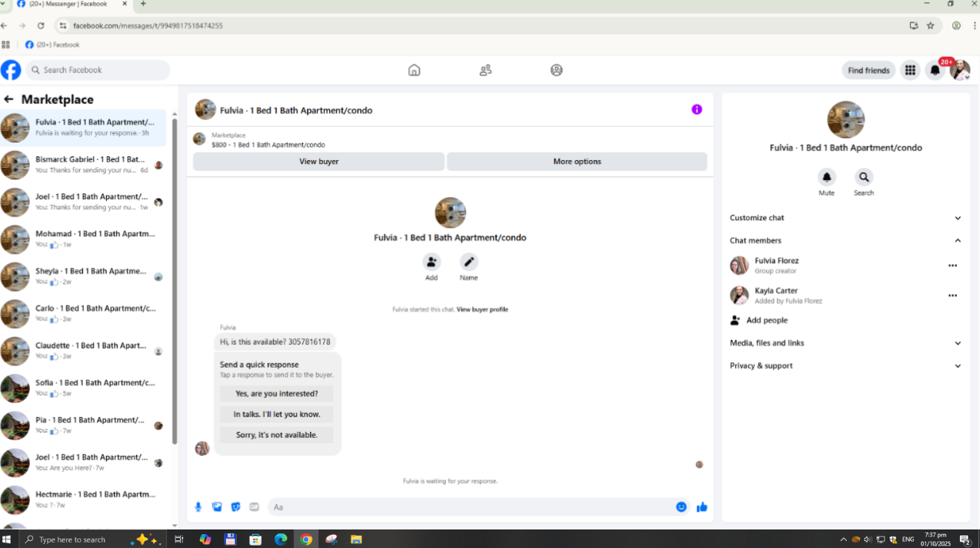The image size is (980, 548).
Task: Click the Find friends button
Action: [x=868, y=70]
